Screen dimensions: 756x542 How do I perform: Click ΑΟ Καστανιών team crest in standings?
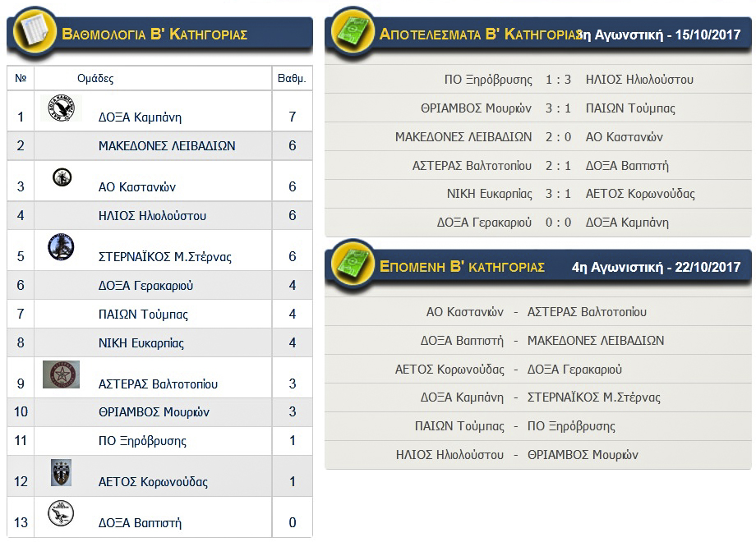pos(62,177)
